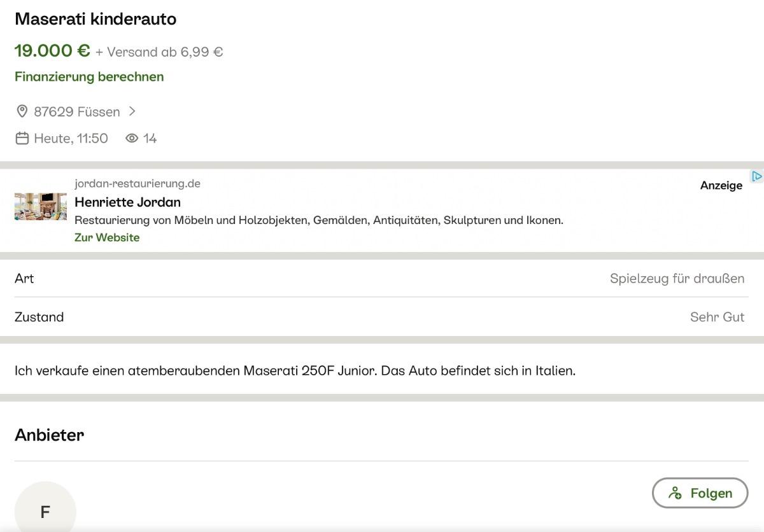Image resolution: width=764 pixels, height=532 pixels.
Task: Expand location details with chevron after Füssen
Action: tap(132, 111)
